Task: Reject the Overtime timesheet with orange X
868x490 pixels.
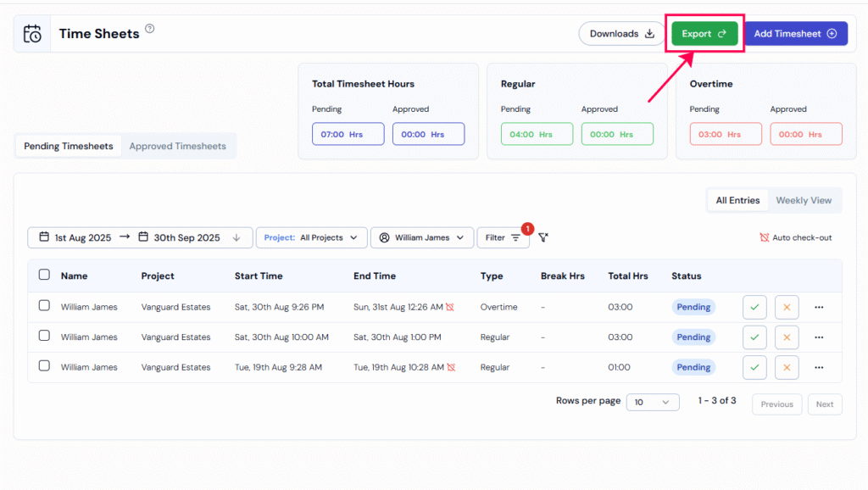Action: pos(787,307)
